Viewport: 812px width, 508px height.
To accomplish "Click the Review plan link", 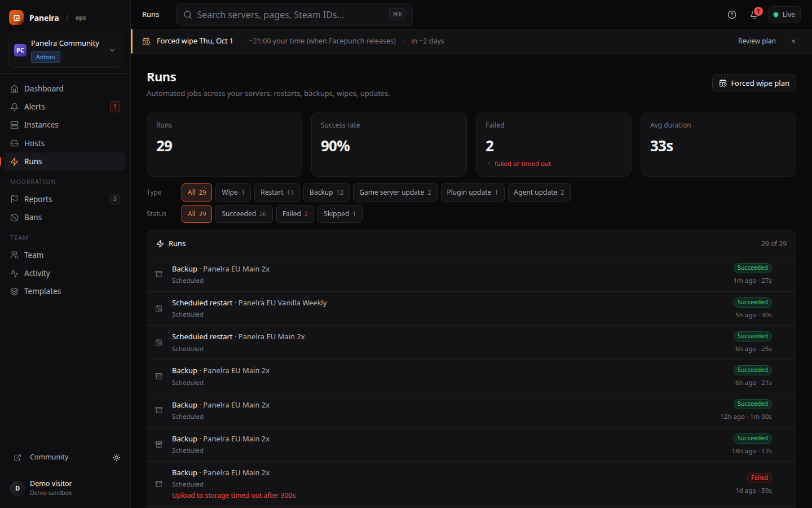I will click(x=757, y=41).
